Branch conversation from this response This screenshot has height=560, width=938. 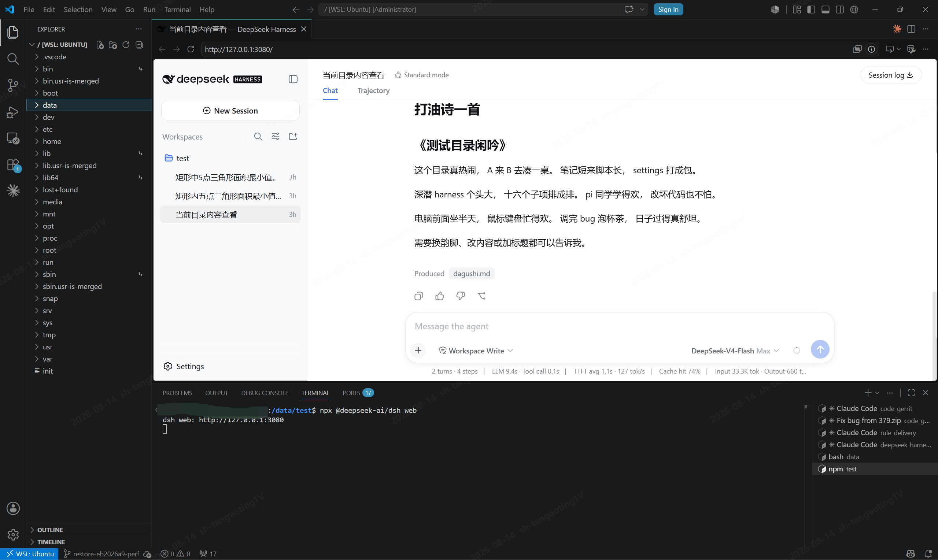pyautogui.click(x=481, y=296)
